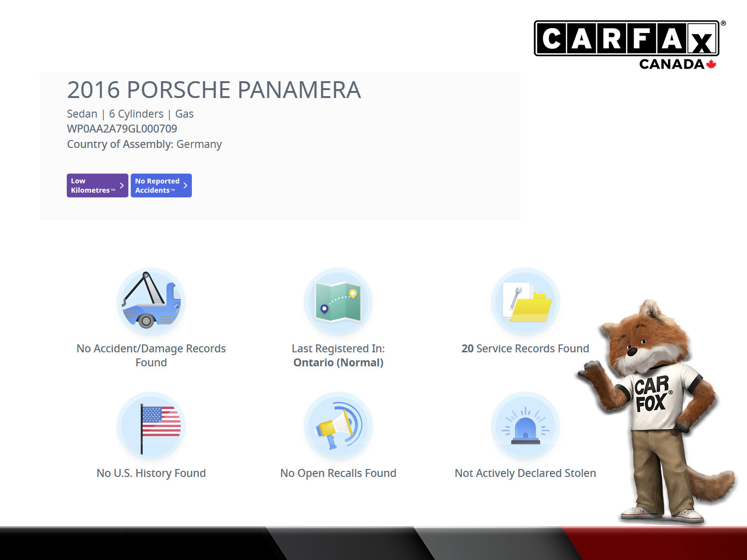
Task: Open the No Reported Accidents badge
Action: click(x=157, y=186)
